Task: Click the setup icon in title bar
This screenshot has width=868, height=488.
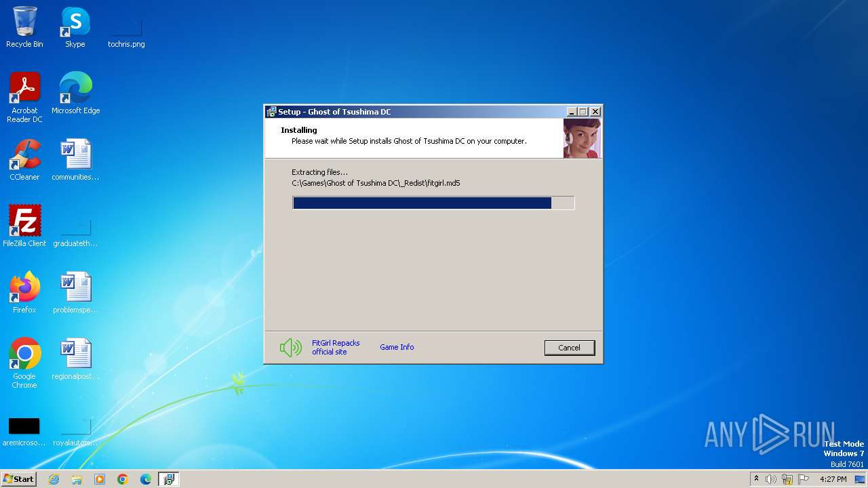Action: click(271, 112)
